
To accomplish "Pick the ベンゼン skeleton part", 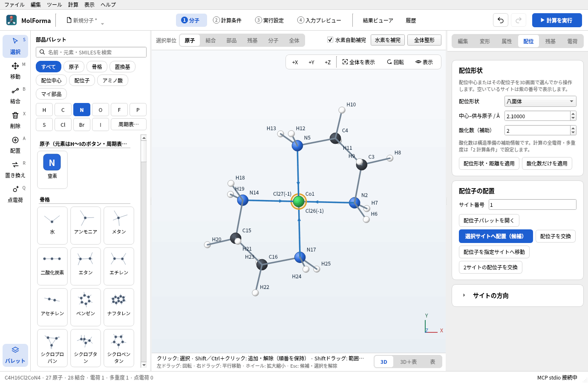I will click(86, 307).
